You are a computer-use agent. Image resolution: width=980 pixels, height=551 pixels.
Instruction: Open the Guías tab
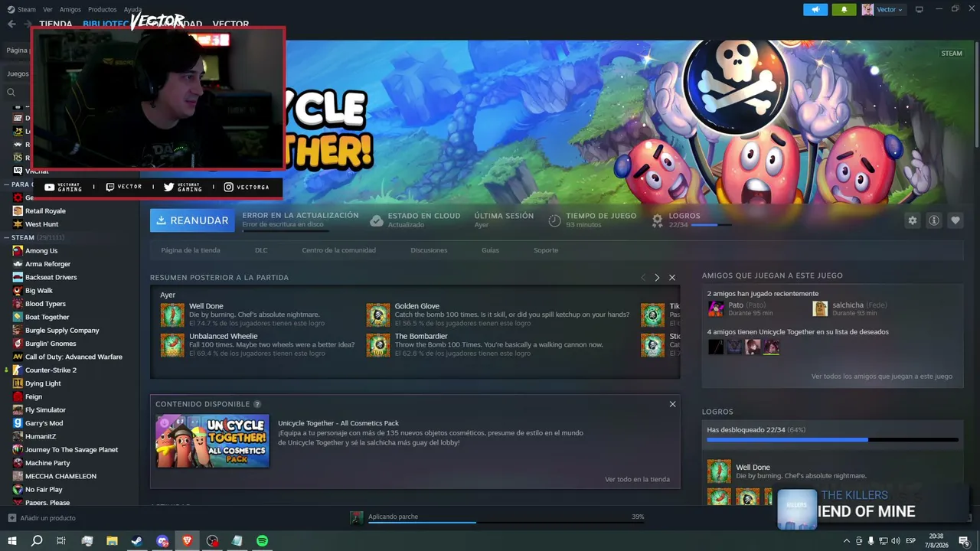click(490, 250)
